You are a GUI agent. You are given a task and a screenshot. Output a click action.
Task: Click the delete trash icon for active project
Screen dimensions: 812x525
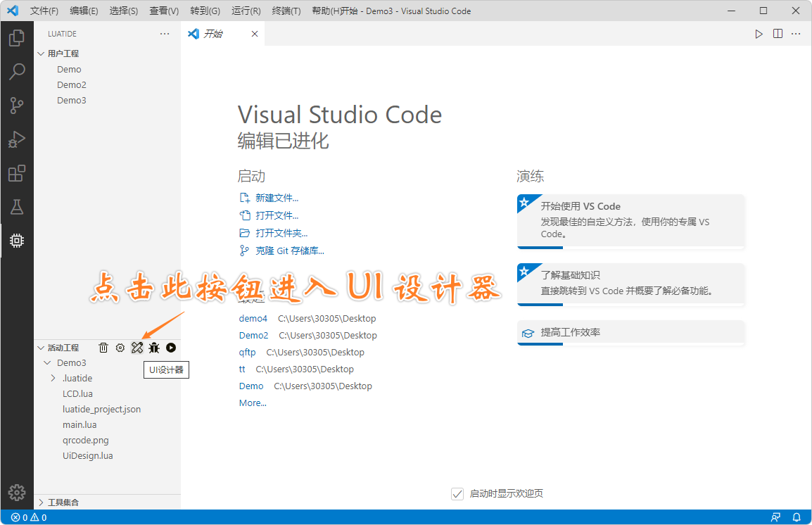(103, 348)
